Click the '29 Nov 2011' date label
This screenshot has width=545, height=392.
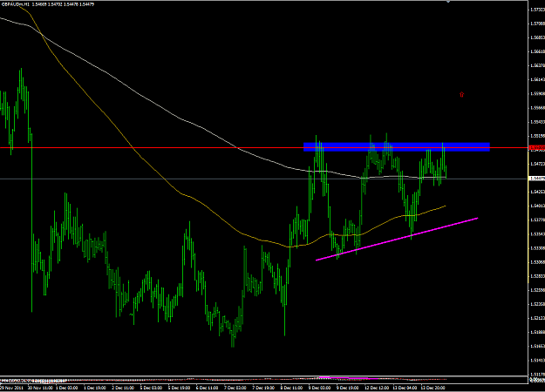(12, 388)
